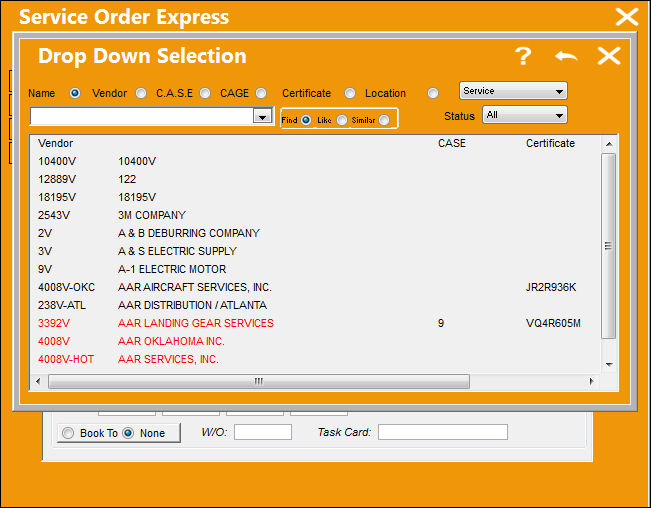Click vendor code 238V-ATL
This screenshot has width=651, height=508.
click(62, 305)
